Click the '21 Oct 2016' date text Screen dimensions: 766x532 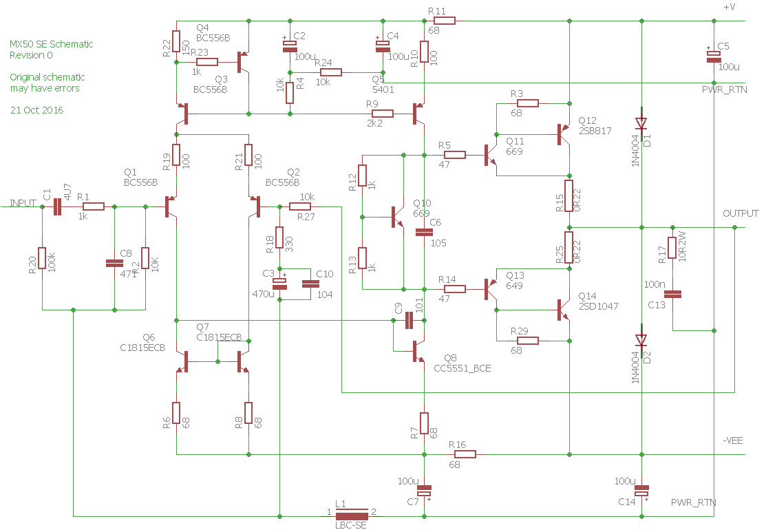point(36,110)
